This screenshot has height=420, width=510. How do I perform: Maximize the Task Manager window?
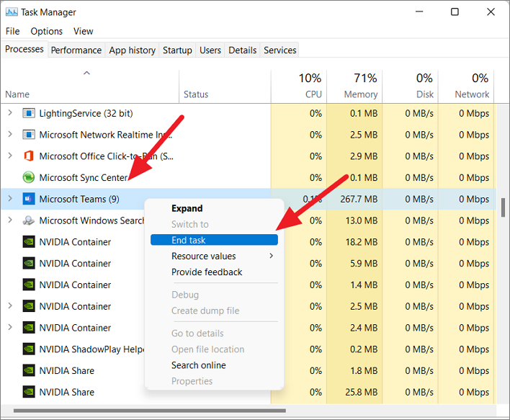(455, 12)
